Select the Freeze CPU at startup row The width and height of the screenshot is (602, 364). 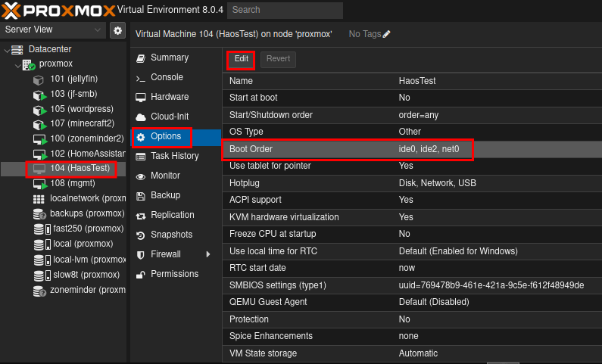(412, 235)
